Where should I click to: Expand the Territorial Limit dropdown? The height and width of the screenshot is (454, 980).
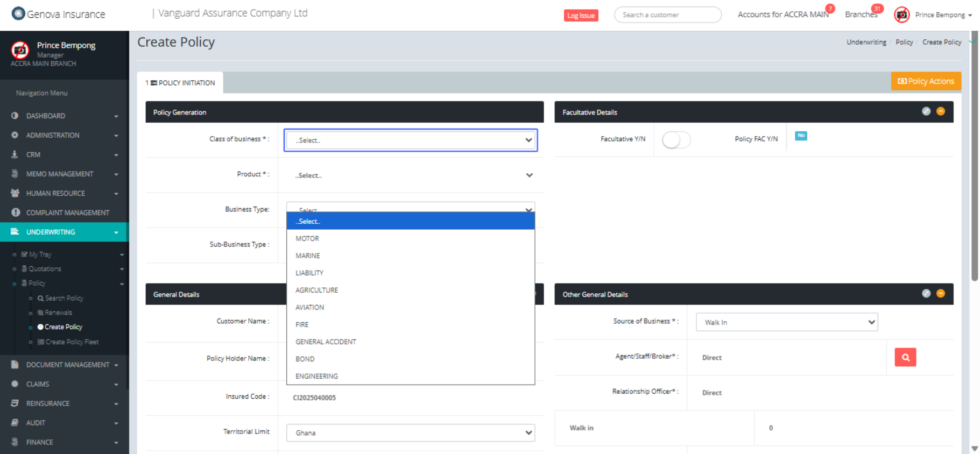(411, 433)
